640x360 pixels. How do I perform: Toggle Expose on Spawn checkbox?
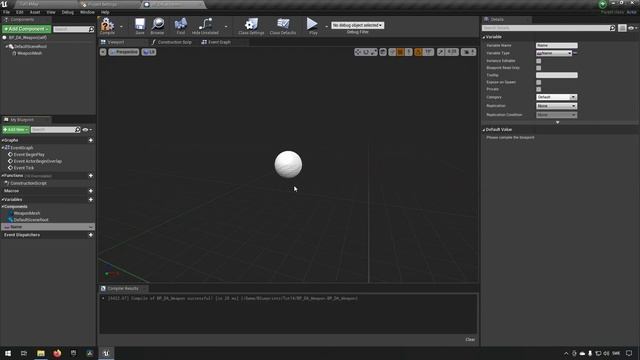[538, 82]
